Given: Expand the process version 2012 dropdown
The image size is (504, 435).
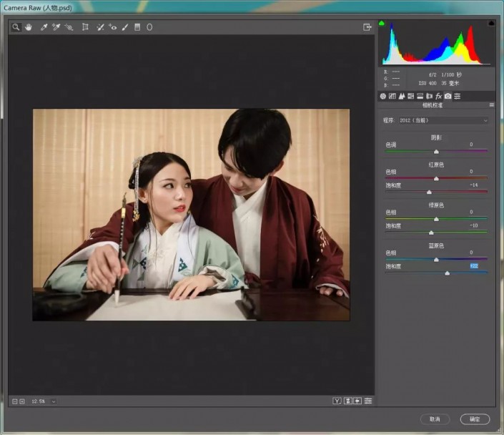Looking at the screenshot, I should point(443,120).
